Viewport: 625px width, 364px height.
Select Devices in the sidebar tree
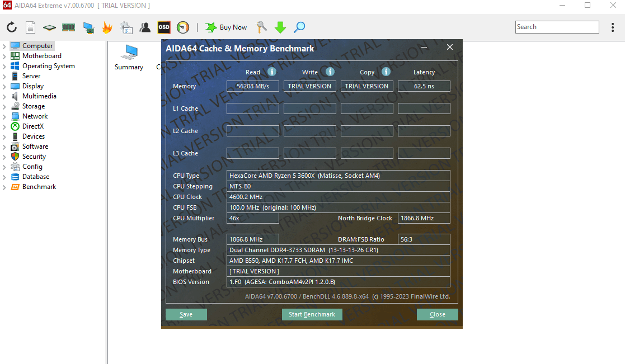[34, 136]
